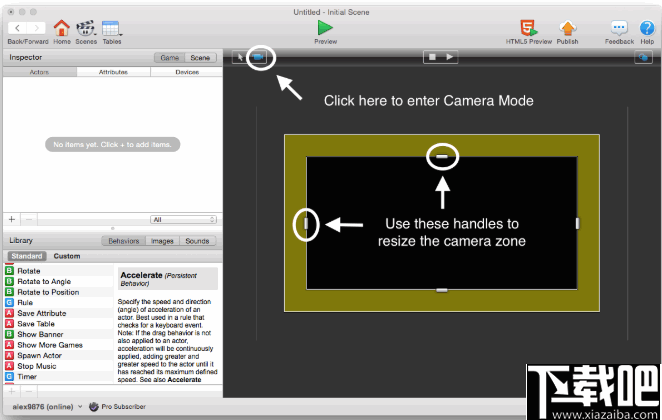
Task: Start the green Preview play button
Action: 325,27
